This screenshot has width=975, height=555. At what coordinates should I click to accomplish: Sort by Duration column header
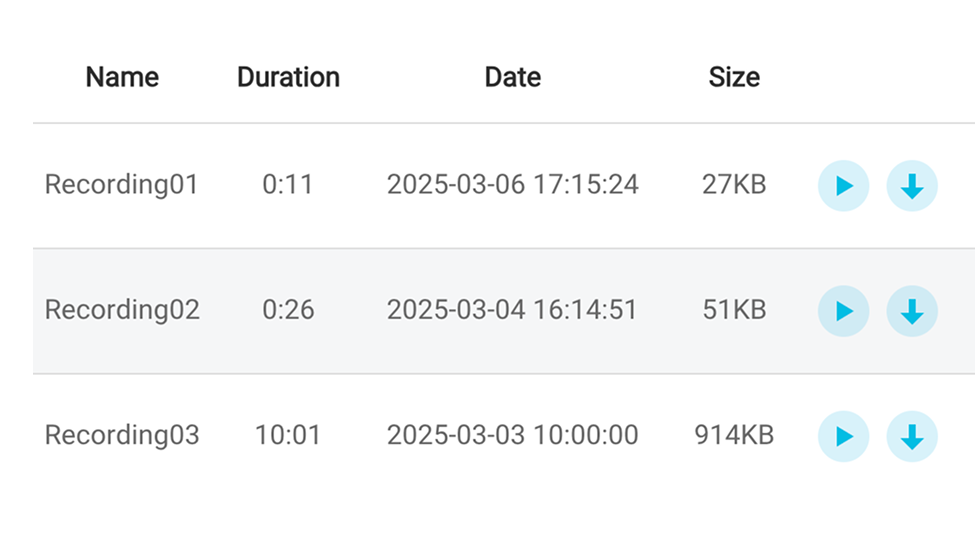[x=289, y=78]
